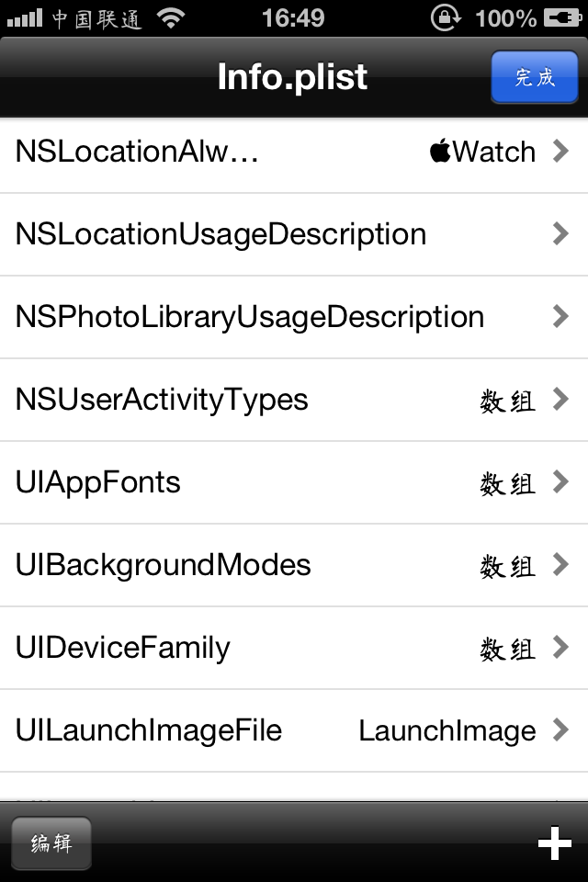Screen dimensions: 588x882
Task: Tap the cellular signal bars icon
Action: [x=24, y=18]
